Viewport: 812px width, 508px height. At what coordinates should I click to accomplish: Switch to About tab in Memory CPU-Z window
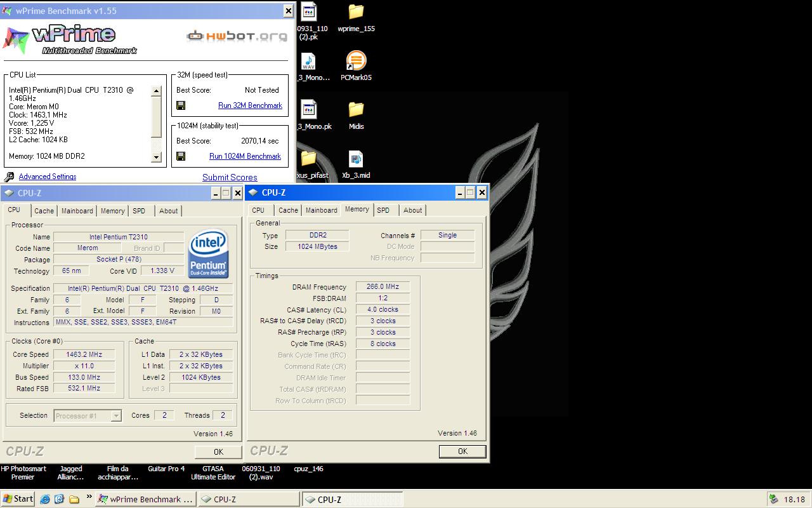click(x=412, y=210)
